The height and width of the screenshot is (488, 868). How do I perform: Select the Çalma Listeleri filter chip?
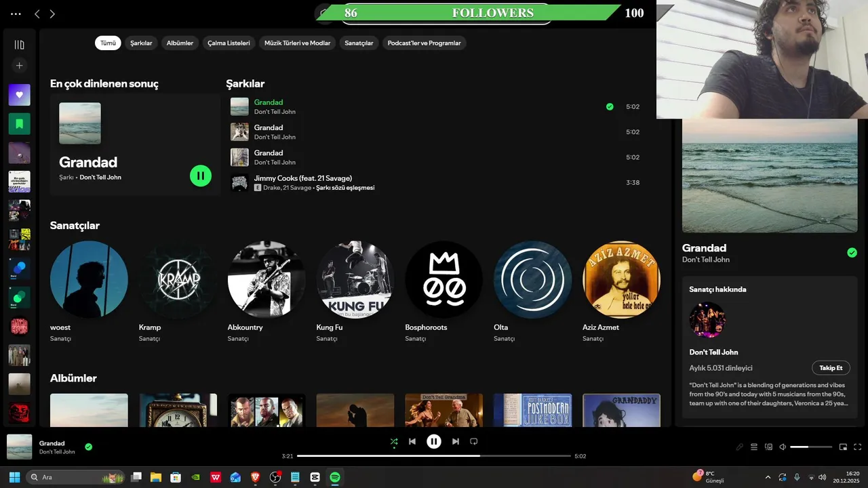point(229,43)
